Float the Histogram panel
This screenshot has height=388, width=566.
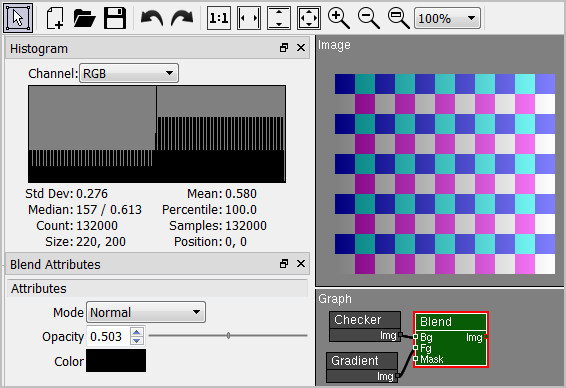tap(284, 48)
